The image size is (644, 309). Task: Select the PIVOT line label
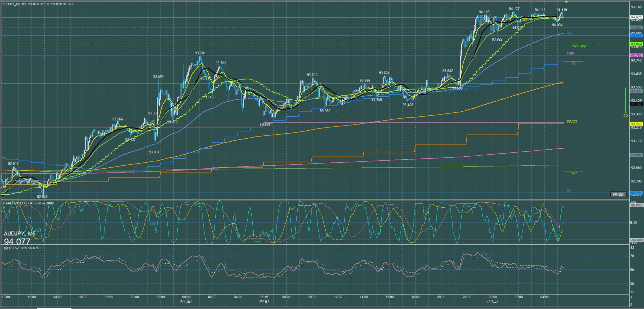[572, 122]
